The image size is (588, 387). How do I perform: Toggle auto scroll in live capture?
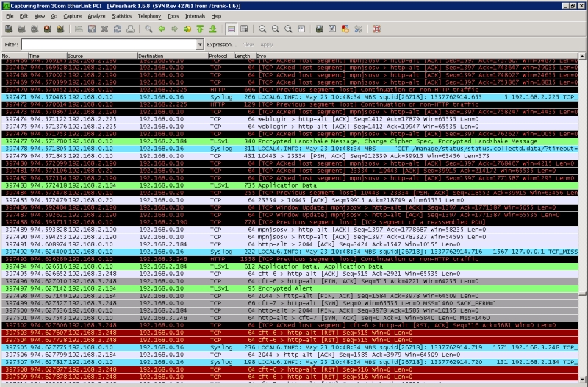pyautogui.click(x=243, y=29)
